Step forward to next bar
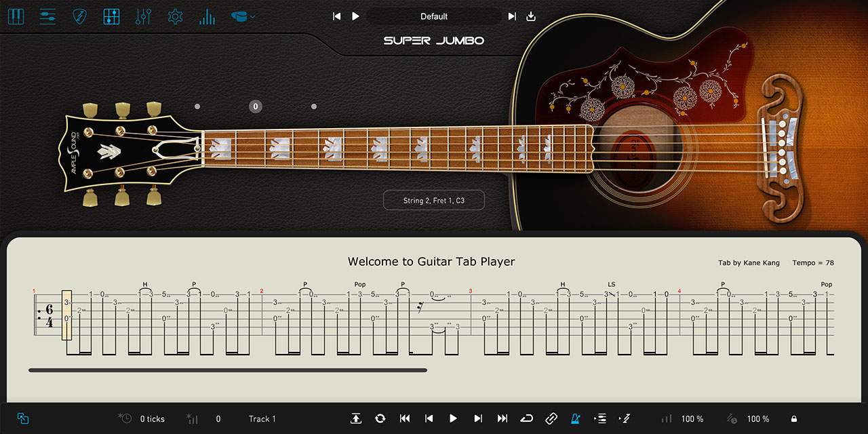Viewport: 868px width, 434px height. pos(478,419)
